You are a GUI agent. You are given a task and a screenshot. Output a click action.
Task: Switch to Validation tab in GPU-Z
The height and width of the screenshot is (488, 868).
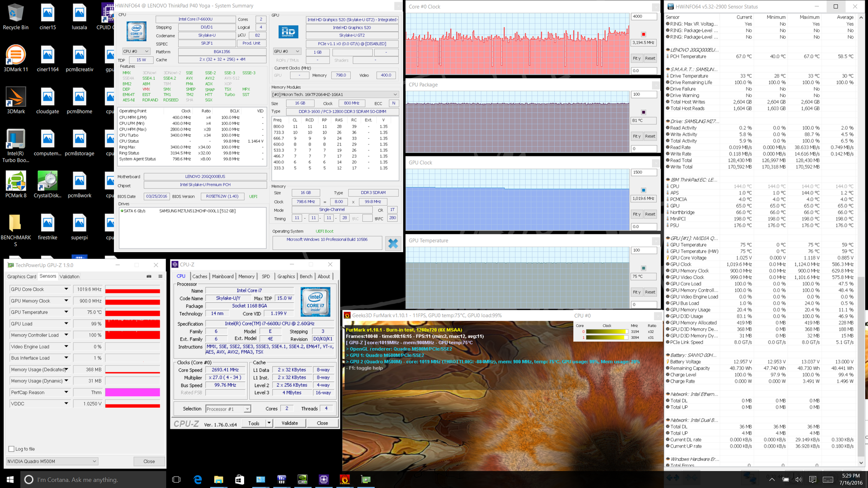[x=69, y=277]
